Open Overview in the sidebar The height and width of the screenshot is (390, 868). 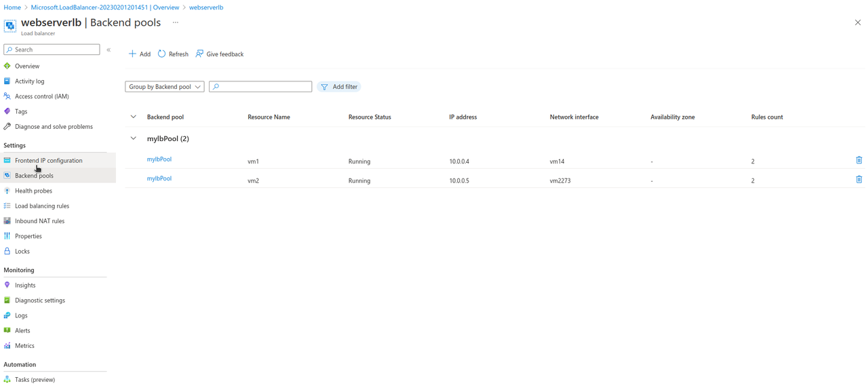27,66
